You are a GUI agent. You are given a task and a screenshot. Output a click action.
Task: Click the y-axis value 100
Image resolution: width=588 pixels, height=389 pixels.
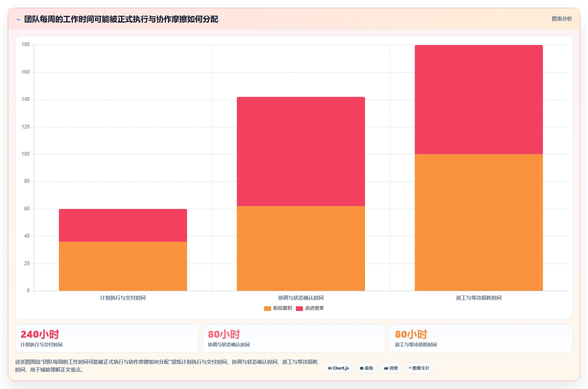tap(26, 154)
